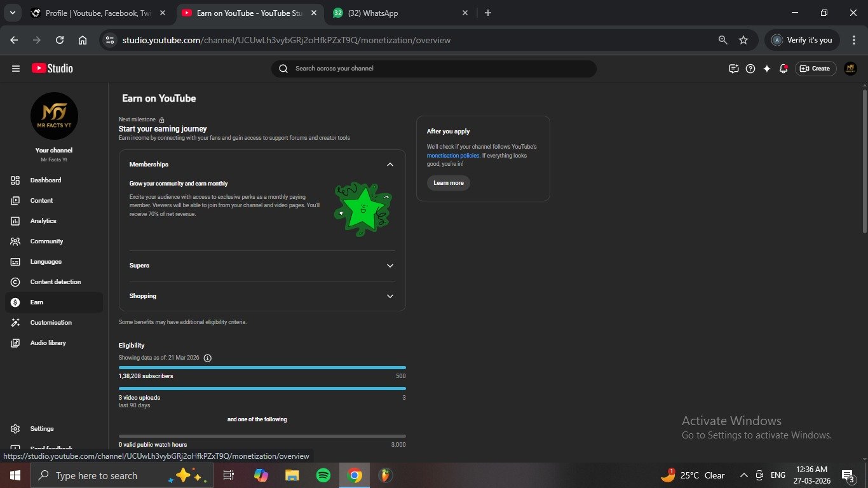Click the bookmark star in address bar

pos(743,40)
